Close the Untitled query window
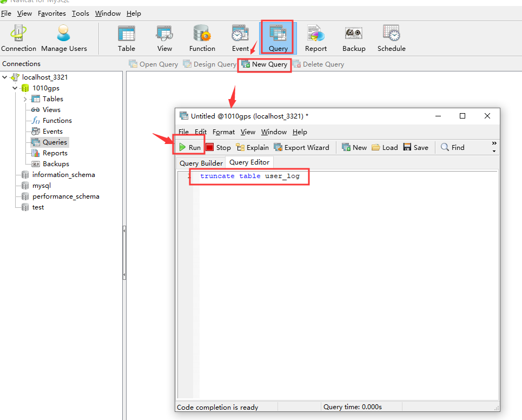 click(487, 116)
